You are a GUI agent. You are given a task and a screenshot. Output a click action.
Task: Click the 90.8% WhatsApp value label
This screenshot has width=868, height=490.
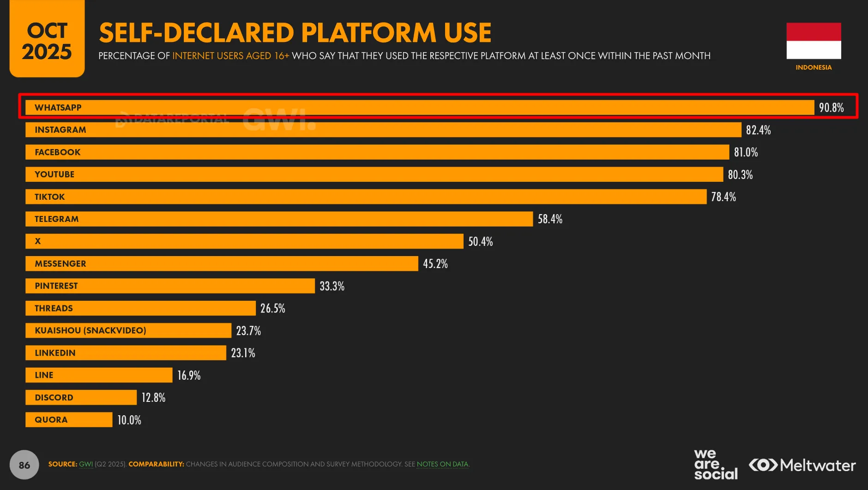pyautogui.click(x=831, y=108)
